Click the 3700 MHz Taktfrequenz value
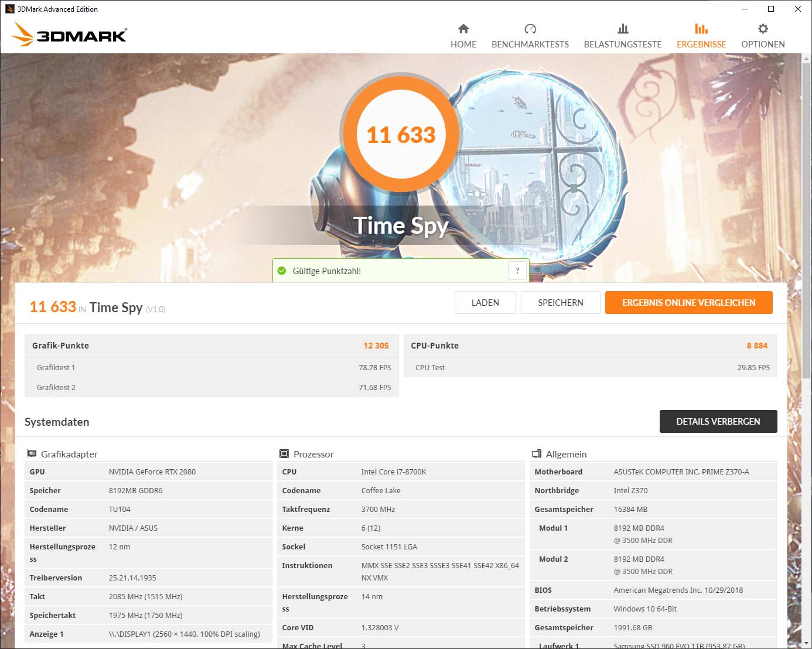Image resolution: width=812 pixels, height=649 pixels. tap(378, 509)
